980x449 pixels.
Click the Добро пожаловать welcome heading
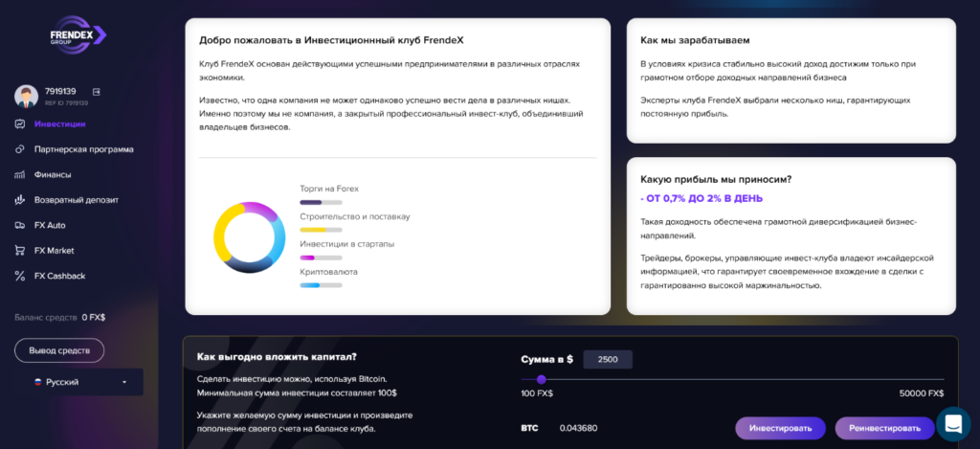click(331, 40)
